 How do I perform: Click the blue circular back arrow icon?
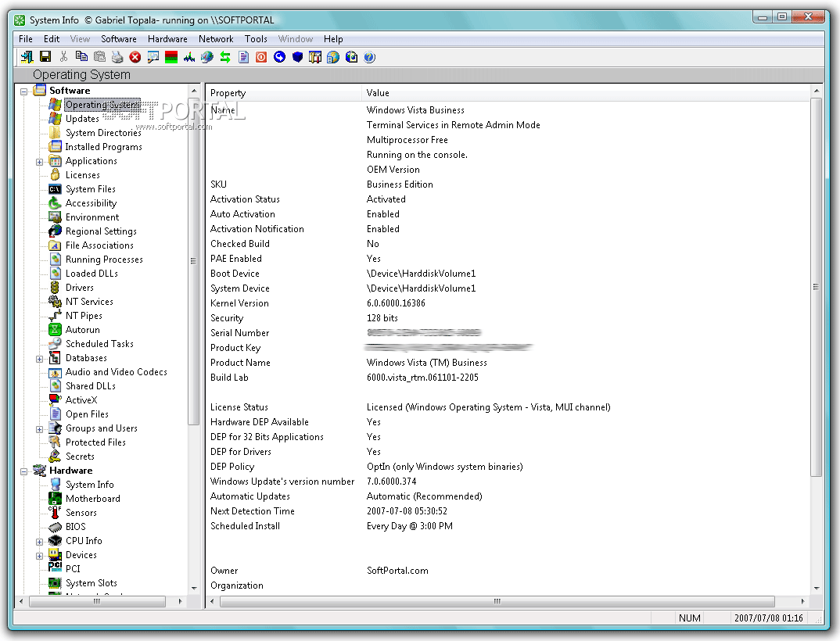coord(279,57)
